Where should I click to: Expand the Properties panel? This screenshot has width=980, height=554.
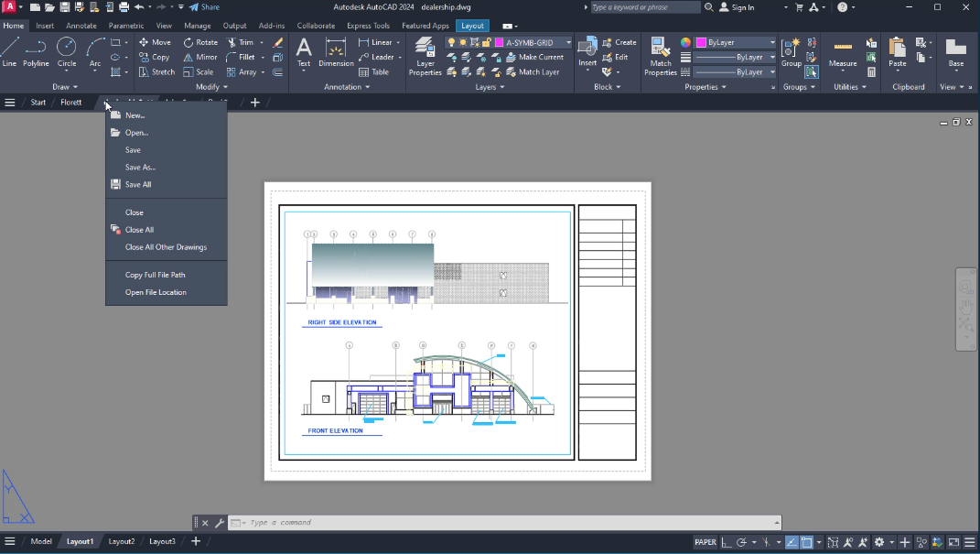coord(705,87)
